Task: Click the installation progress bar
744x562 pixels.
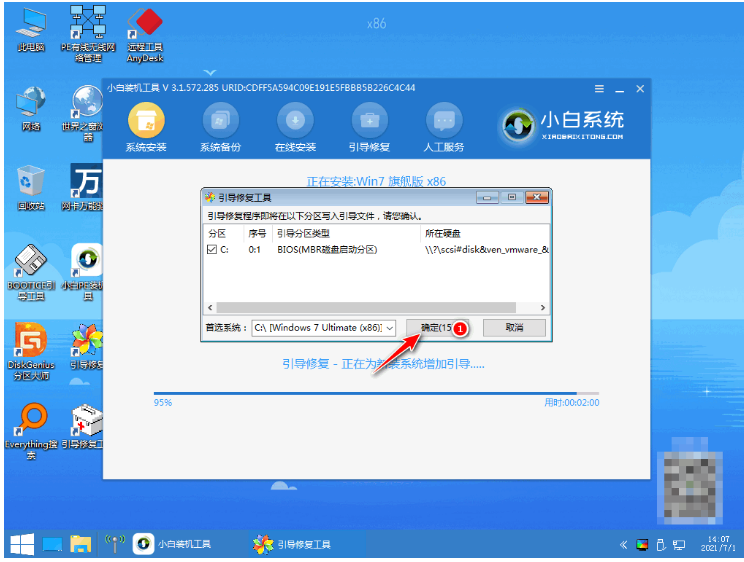Action: click(375, 393)
